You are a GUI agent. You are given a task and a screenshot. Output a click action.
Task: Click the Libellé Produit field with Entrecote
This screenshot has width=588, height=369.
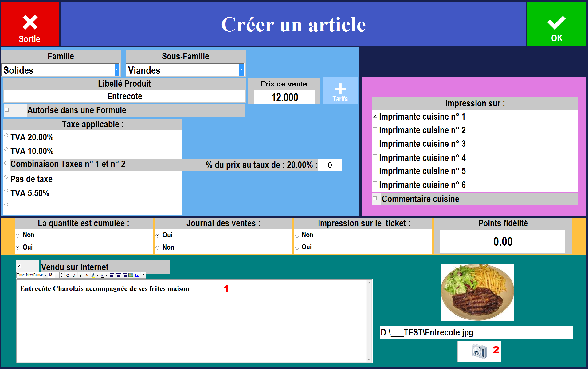click(124, 96)
